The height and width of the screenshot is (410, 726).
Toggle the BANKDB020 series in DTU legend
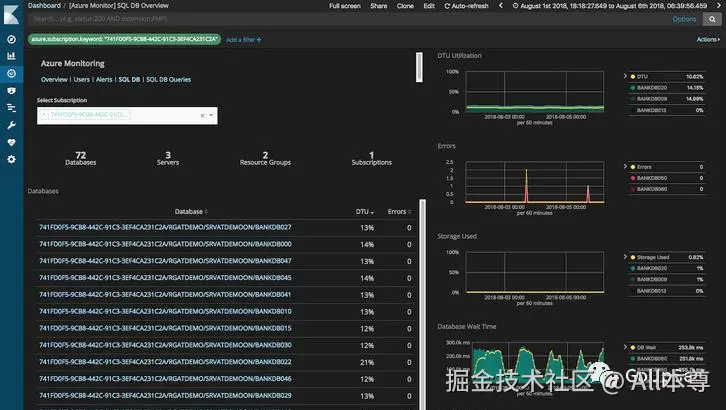[652, 87]
